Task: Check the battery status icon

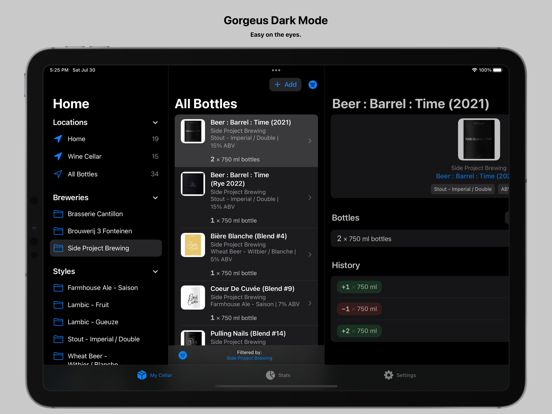Action: (x=497, y=70)
